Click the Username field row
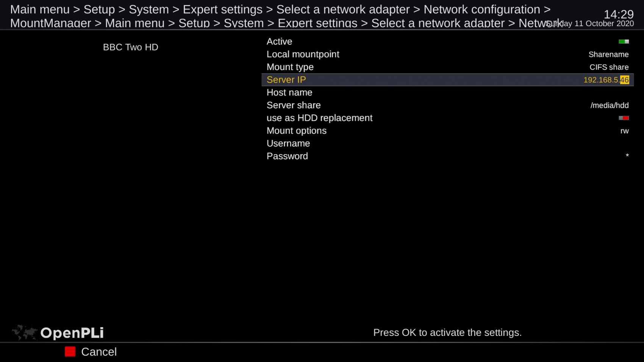Image resolution: width=644 pixels, height=362 pixels. [x=288, y=144]
